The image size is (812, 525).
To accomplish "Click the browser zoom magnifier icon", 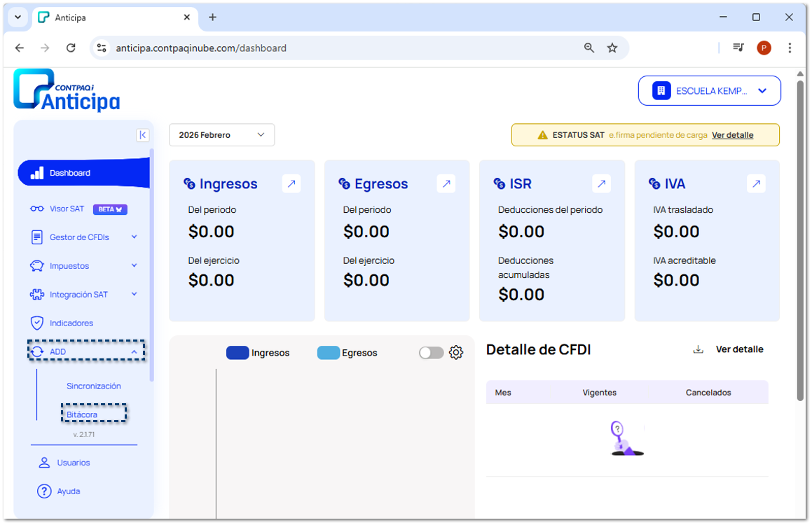I will point(589,48).
